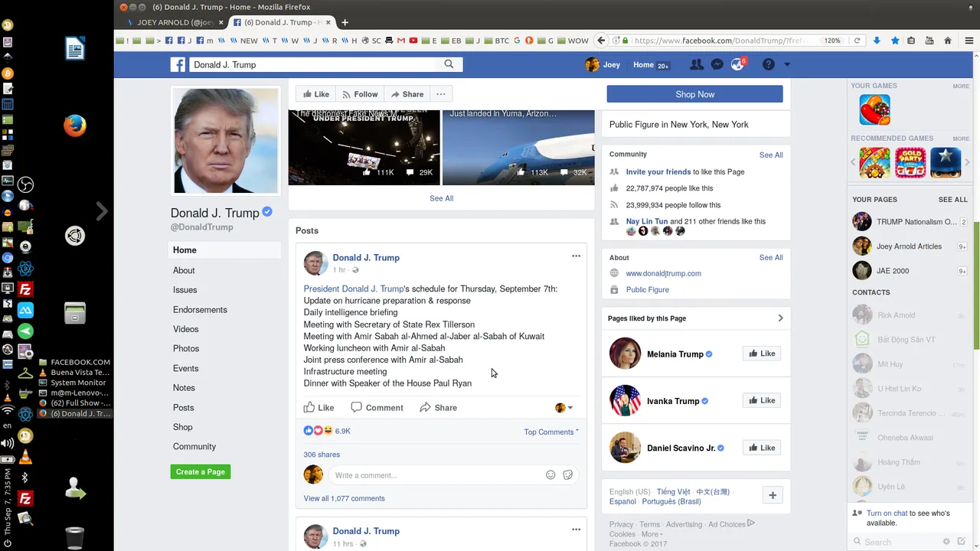Share the schedule post
This screenshot has height=551, width=980.
click(x=438, y=408)
